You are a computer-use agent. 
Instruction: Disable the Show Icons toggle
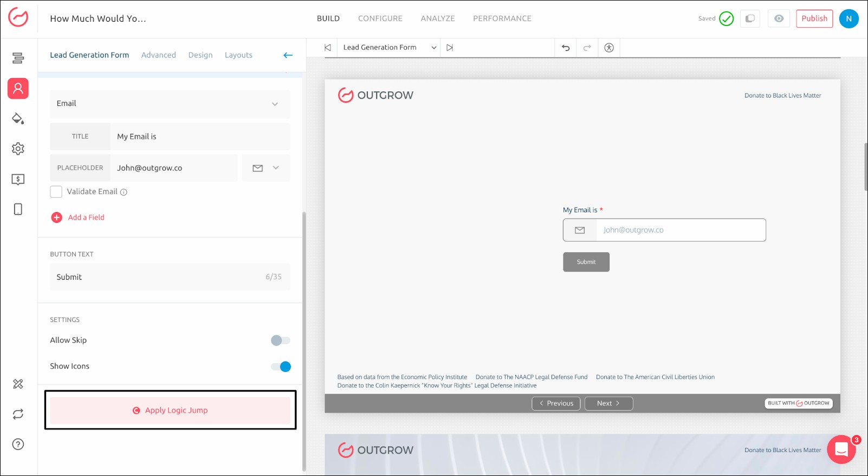pyautogui.click(x=281, y=366)
